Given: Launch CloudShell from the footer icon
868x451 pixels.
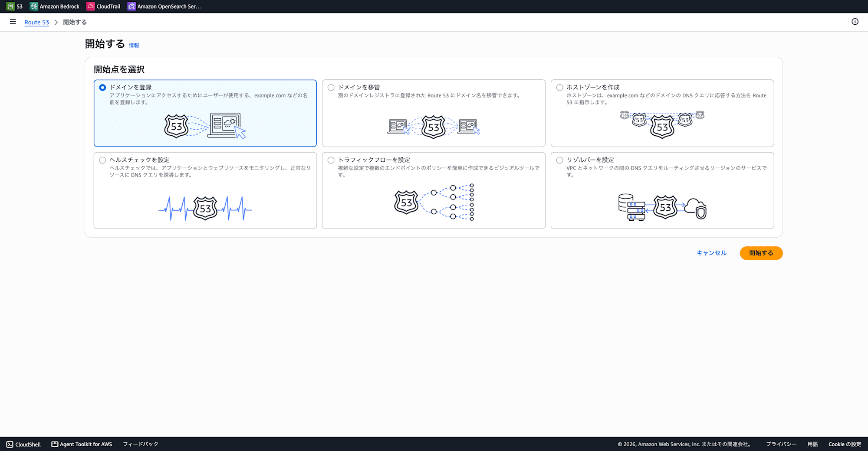Looking at the screenshot, I should [x=10, y=444].
